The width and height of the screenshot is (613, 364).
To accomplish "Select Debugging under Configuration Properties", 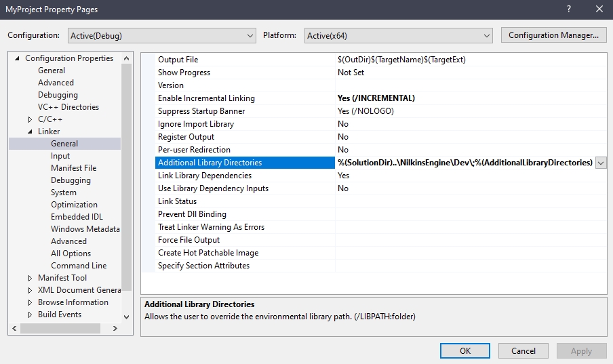I will click(x=58, y=95).
